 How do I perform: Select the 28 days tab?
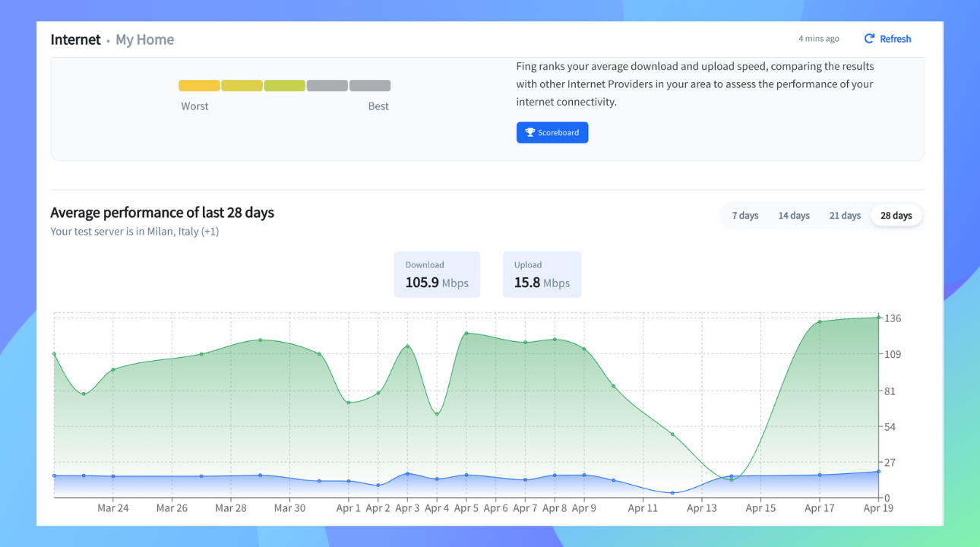click(x=896, y=216)
